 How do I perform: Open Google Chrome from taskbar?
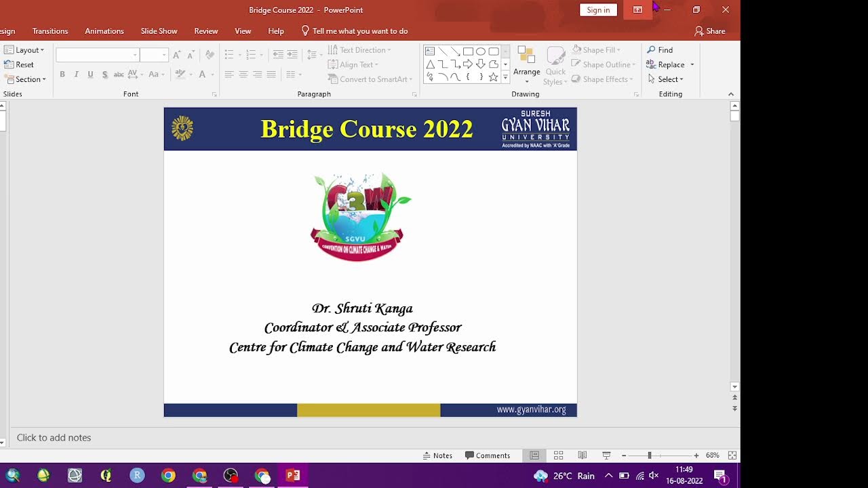[168, 476]
